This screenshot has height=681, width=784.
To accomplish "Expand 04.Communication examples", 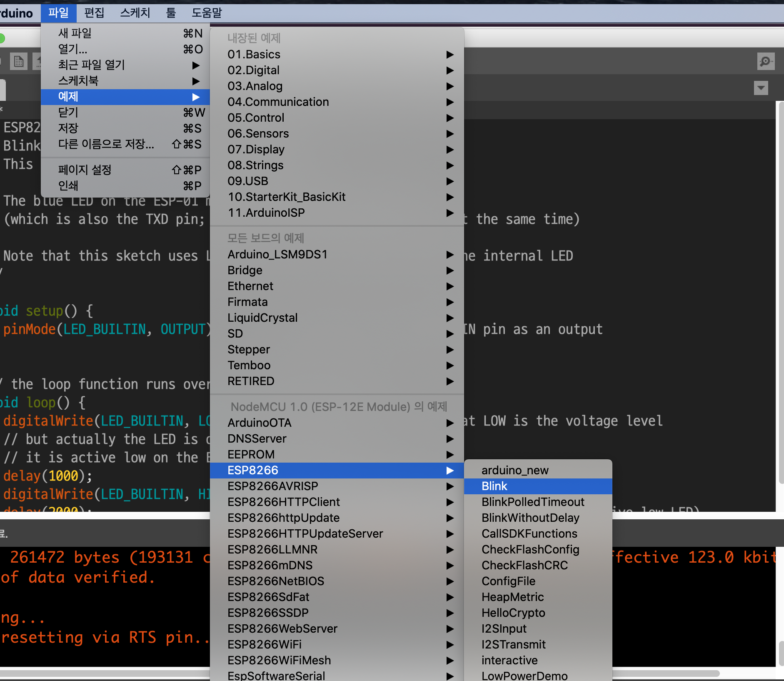I will click(337, 102).
